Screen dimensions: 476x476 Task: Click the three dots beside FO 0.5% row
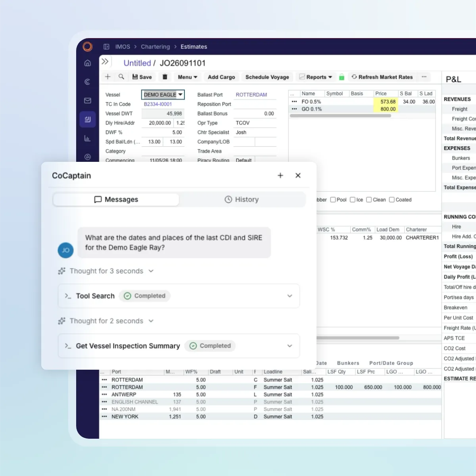click(294, 102)
